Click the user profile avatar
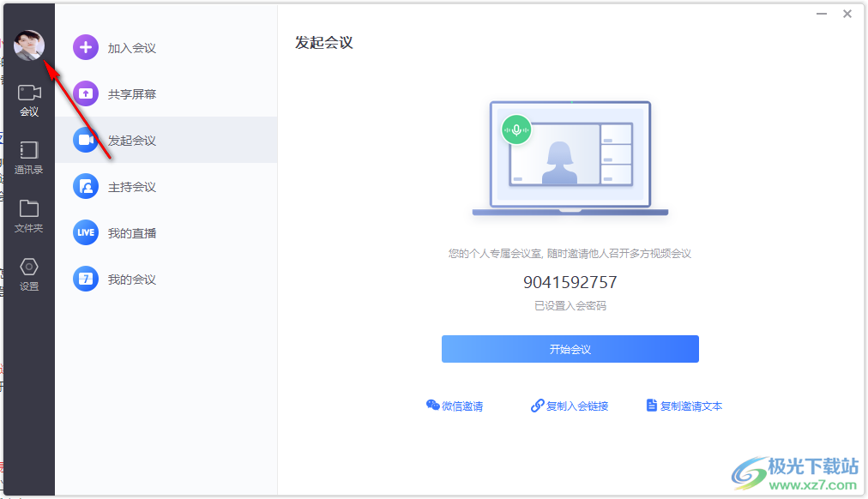868x499 pixels. point(29,45)
